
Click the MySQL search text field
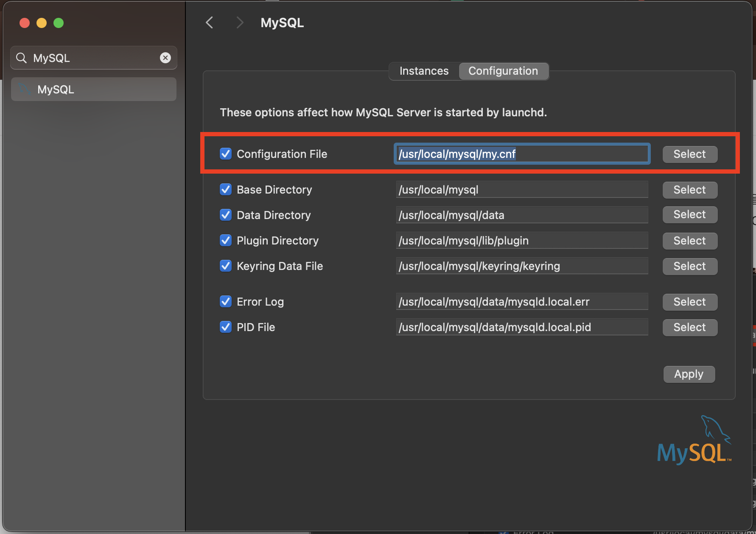click(x=94, y=58)
